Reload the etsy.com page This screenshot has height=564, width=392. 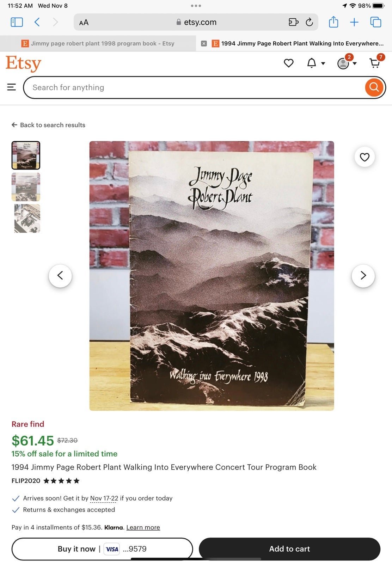[309, 22]
